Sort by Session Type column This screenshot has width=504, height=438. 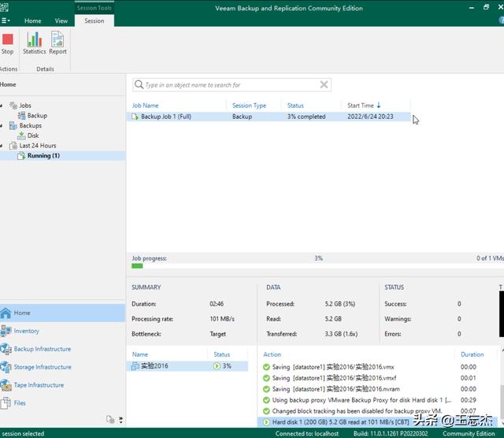[x=249, y=106]
